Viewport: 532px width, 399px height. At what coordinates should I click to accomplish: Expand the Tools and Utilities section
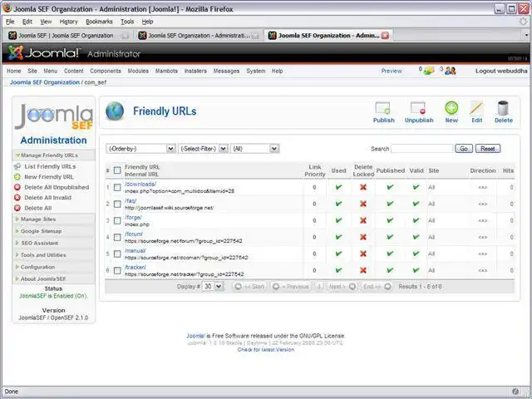[53, 255]
